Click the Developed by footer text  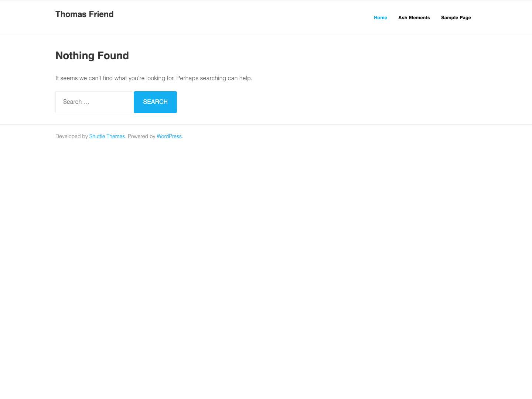(72, 136)
